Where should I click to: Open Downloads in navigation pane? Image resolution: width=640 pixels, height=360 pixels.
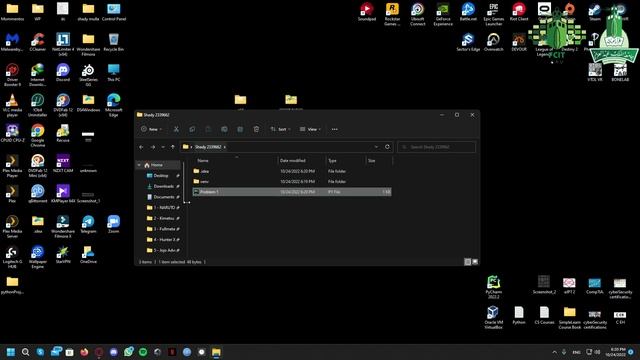click(164, 186)
